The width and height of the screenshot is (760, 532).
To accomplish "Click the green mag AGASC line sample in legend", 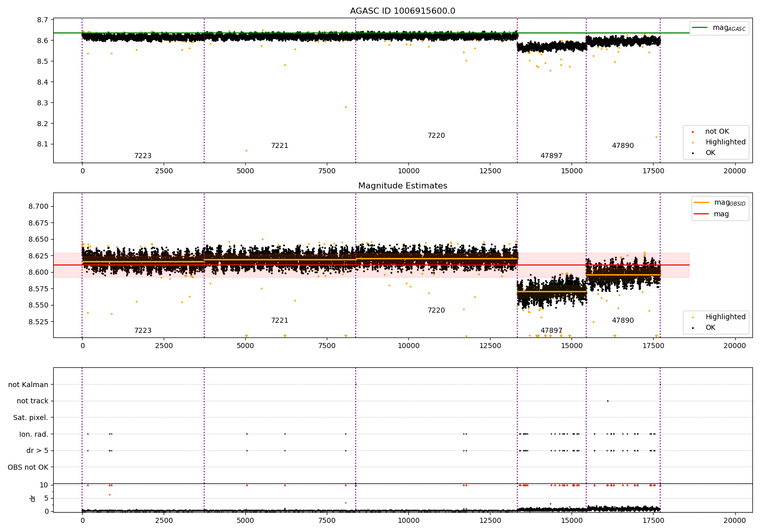I will (x=700, y=28).
